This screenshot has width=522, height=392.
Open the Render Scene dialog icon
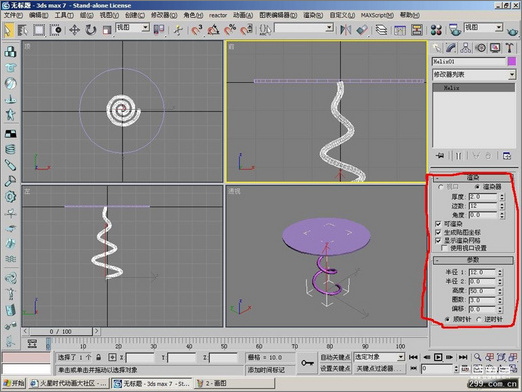pos(455,30)
